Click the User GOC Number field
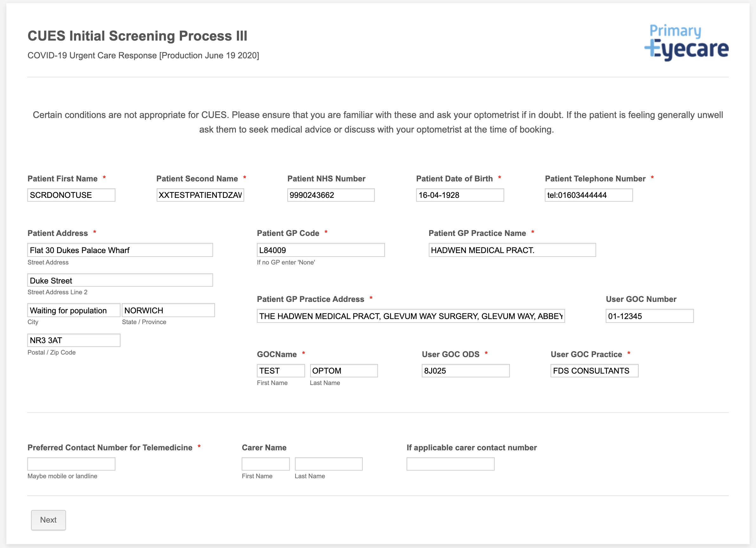This screenshot has height=548, width=756. coord(649,316)
